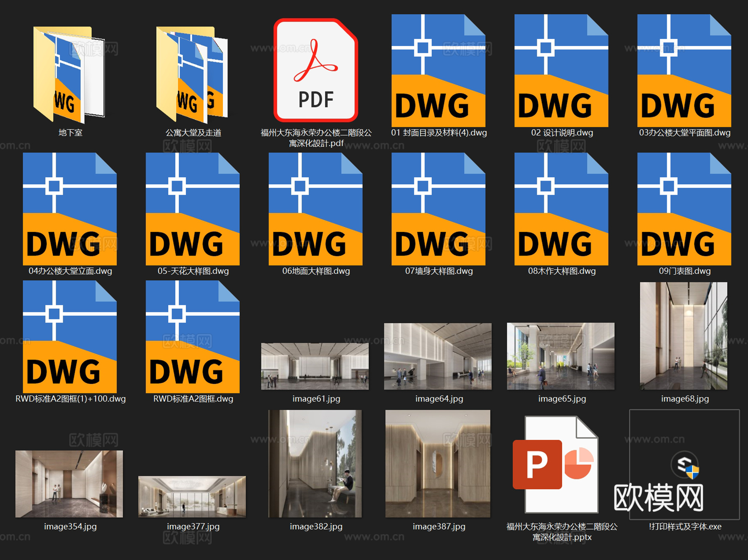Click the 福州大东海永荣办公楼二階段公寓深化設計.pdf file name
The image size is (748, 560).
click(x=316, y=138)
